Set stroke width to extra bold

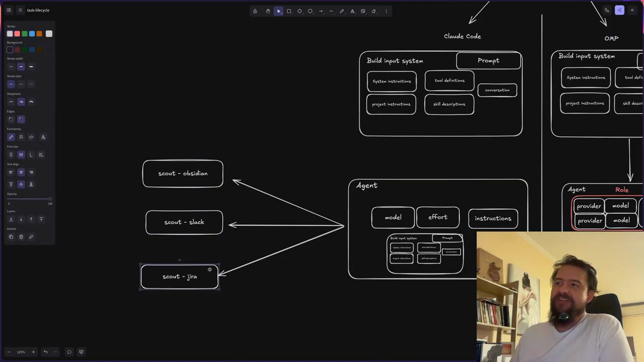[x=31, y=66]
